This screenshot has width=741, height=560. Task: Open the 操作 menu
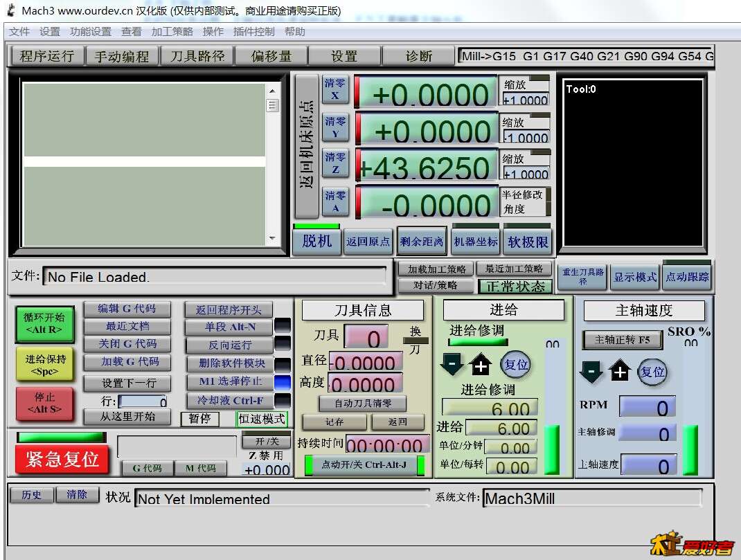[x=213, y=32]
